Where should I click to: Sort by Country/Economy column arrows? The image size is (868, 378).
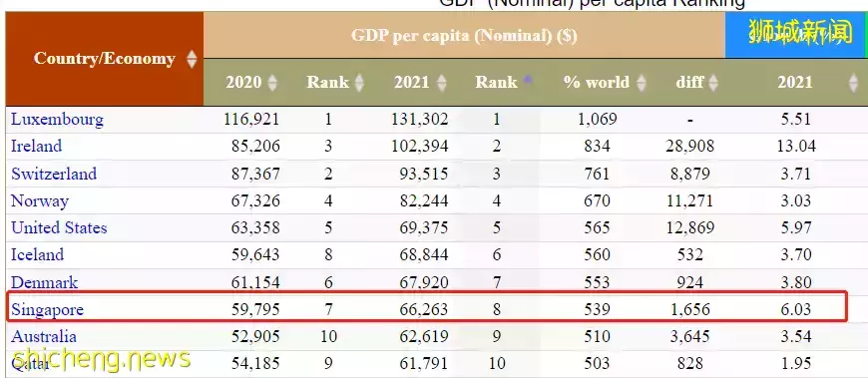coord(192,59)
